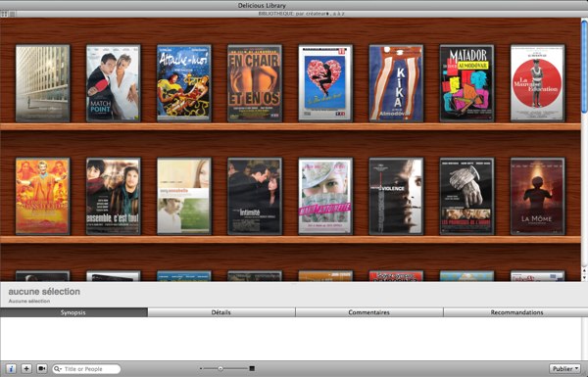This screenshot has width=588, height=377.
Task: Click the scrollbar up arrow
Action: click(585, 270)
